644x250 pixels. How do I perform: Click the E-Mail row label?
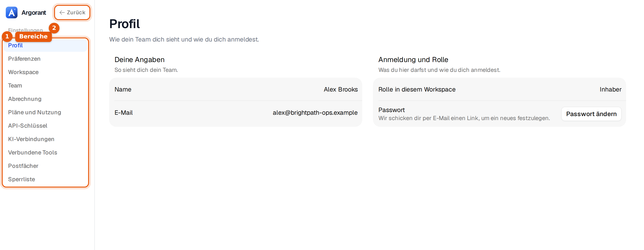click(123, 113)
